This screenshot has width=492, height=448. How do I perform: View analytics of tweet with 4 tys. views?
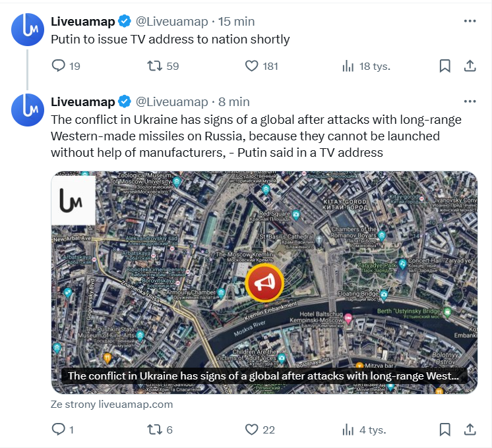[x=348, y=430]
